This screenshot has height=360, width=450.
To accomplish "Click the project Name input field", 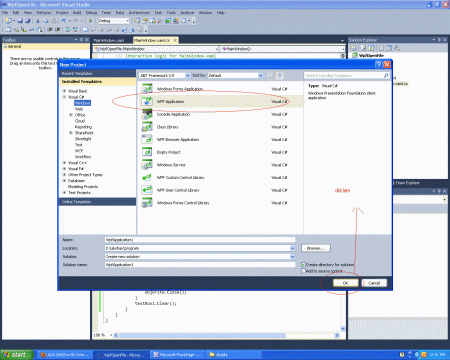I will (x=200, y=240).
